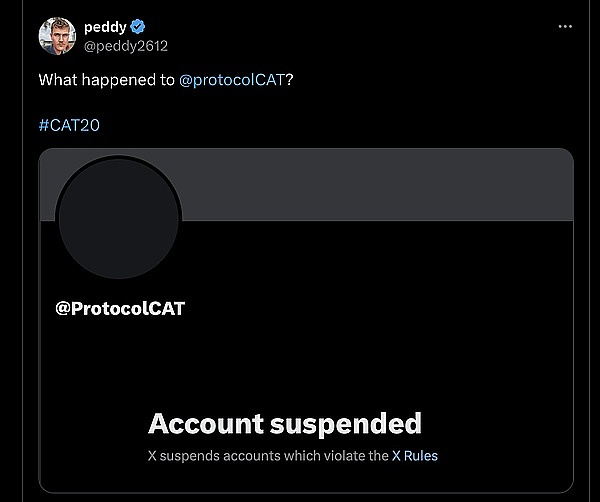
Task: Click the blank avatar circle of suspended account
Action: pos(119,218)
